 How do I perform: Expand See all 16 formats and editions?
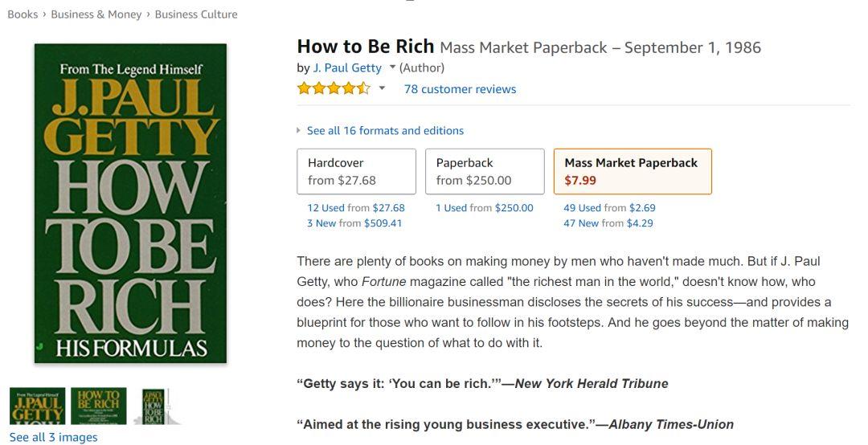384,131
